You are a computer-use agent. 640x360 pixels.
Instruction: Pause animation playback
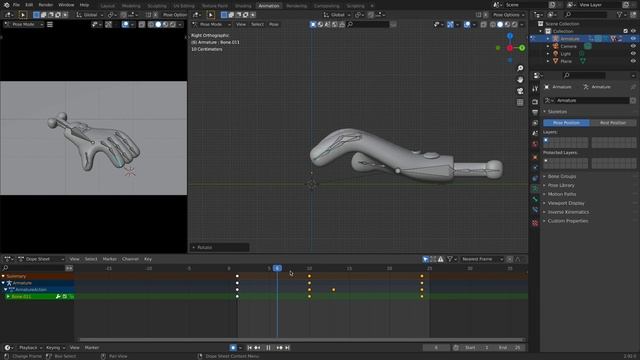pyautogui.click(x=268, y=348)
